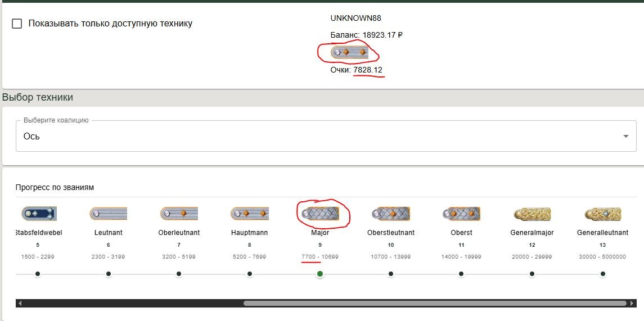
Task: Select the Leutnant rank insignia icon
Action: pos(109,214)
